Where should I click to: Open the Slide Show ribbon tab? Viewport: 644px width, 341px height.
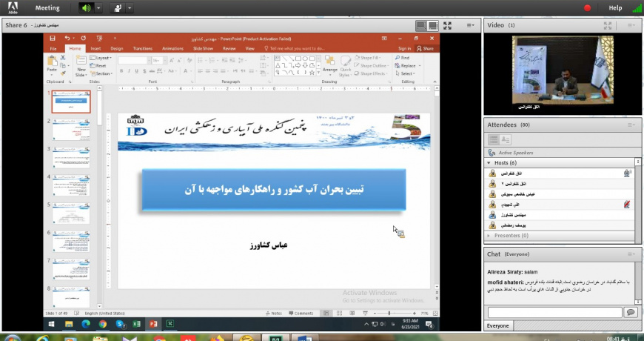coord(203,48)
